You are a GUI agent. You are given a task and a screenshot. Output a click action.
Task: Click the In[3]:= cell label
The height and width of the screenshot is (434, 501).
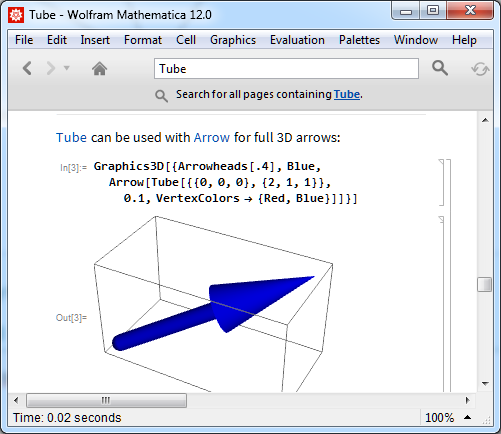point(73,167)
